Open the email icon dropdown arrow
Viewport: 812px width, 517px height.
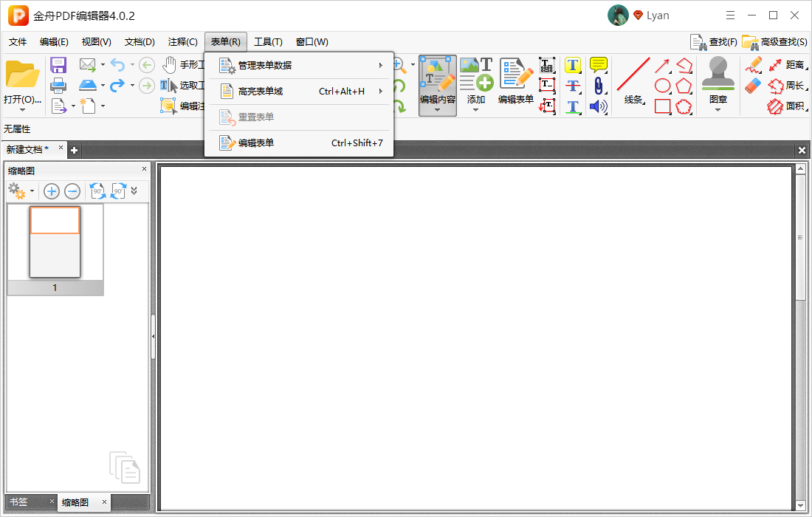pyautogui.click(x=103, y=65)
